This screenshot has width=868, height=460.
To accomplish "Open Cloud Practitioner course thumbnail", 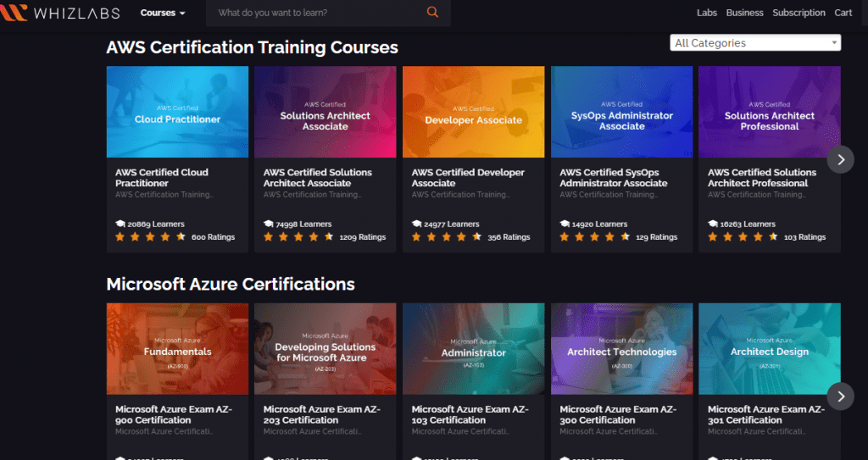I will [x=177, y=112].
